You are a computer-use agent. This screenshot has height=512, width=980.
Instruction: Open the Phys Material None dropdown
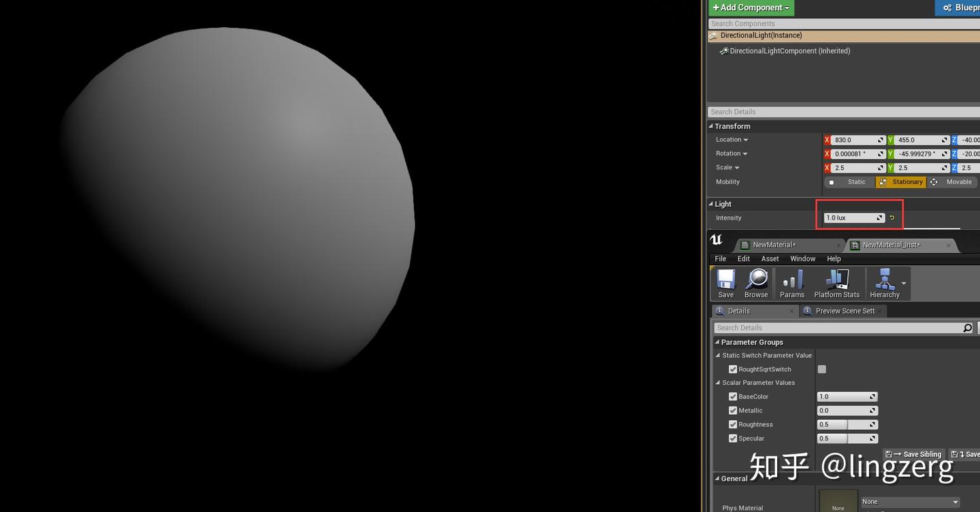pyautogui.click(x=911, y=502)
